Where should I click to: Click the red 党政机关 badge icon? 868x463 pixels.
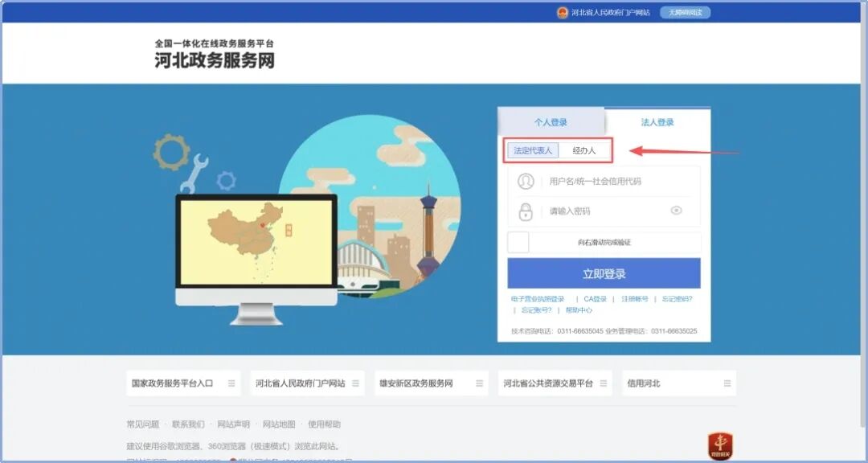click(720, 446)
